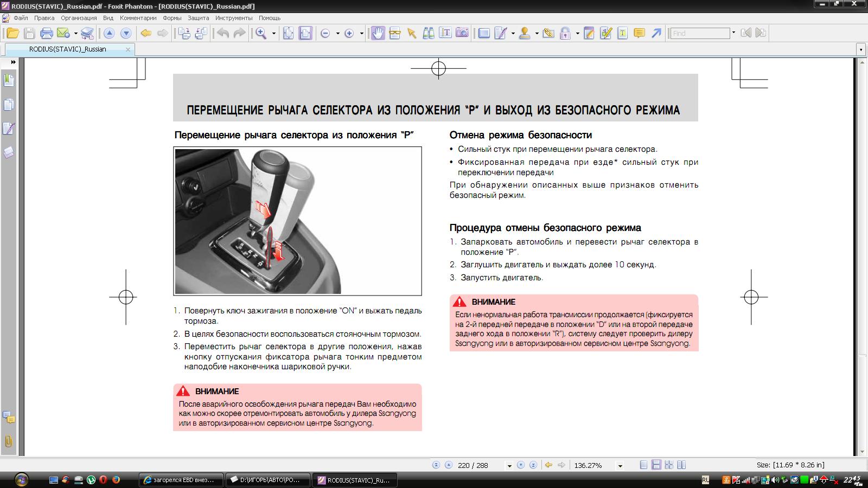
Task: Switch to Single Page layout mode
Action: click(x=643, y=465)
